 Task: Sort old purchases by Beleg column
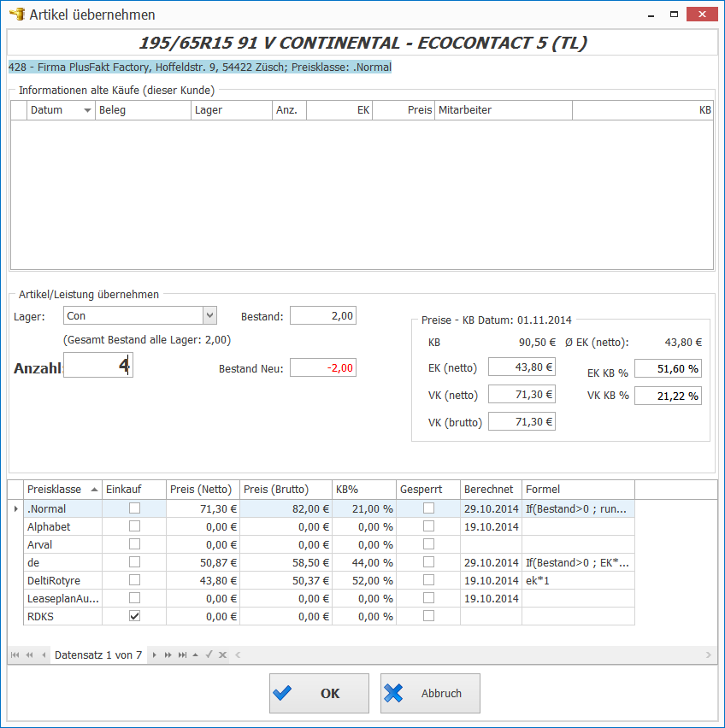143,110
